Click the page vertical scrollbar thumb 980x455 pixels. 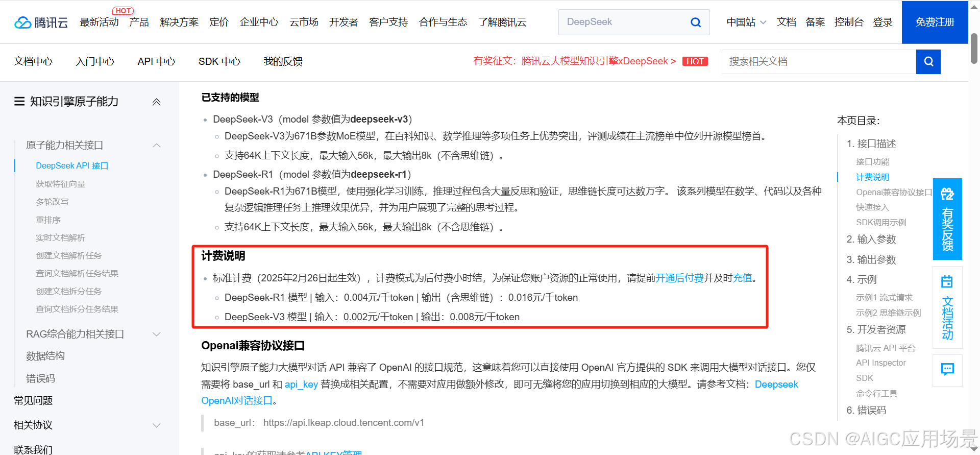[974, 49]
